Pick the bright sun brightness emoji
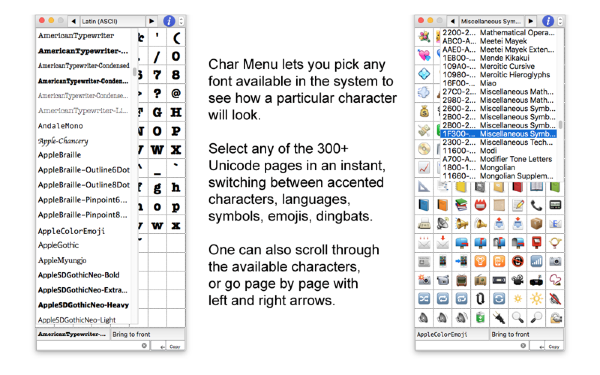This screenshot has width=600, height=375. click(536, 299)
